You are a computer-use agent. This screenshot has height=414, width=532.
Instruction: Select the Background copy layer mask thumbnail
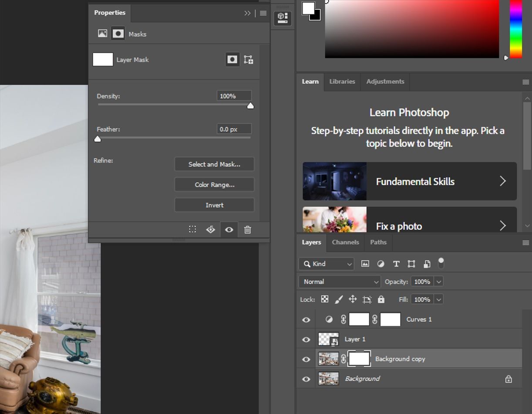coord(359,359)
